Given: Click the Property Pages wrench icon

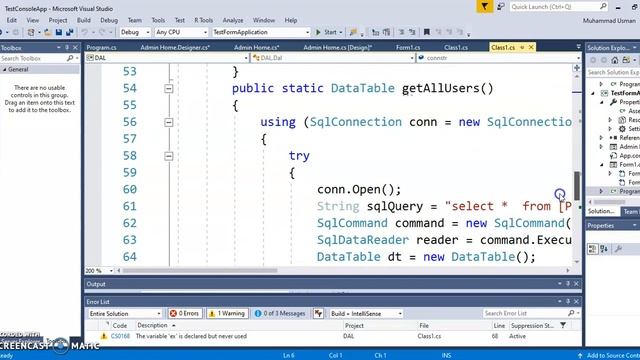Looking at the screenshot, I should point(618,249).
